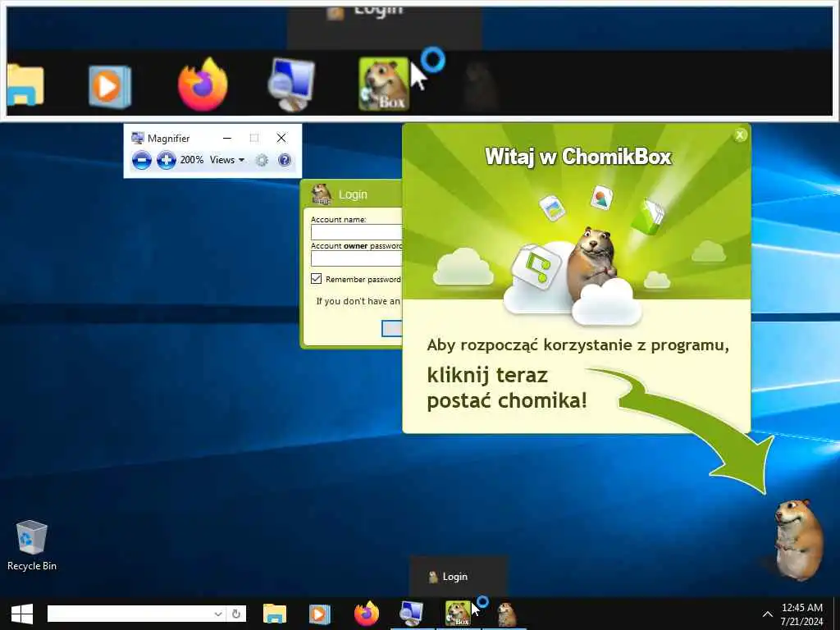Open the clock showing 12:45 AM
This screenshot has width=840, height=630.
point(801,614)
